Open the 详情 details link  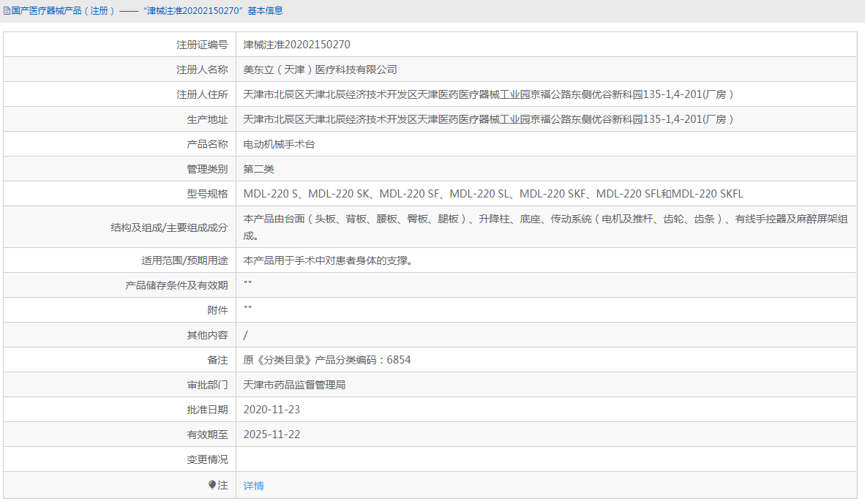point(252,485)
